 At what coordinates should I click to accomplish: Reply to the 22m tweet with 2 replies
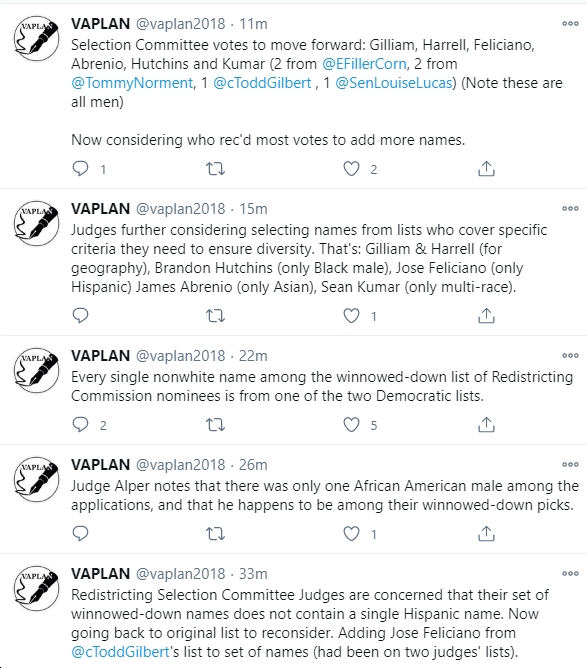click(x=81, y=424)
